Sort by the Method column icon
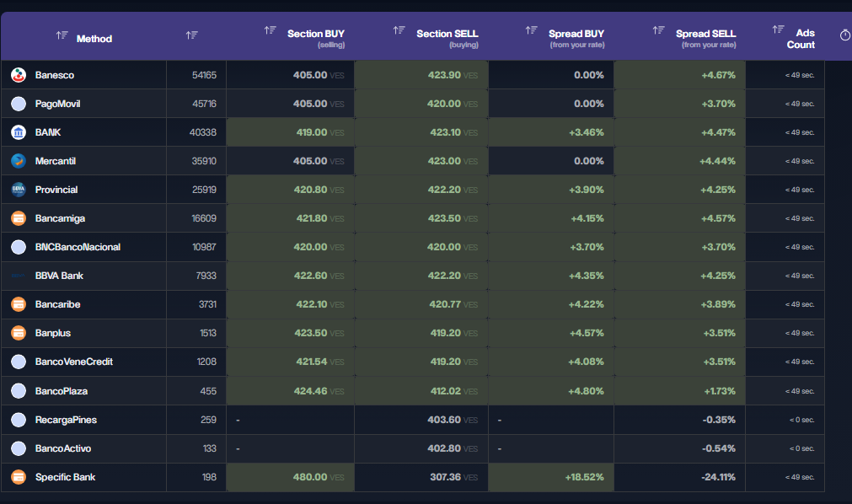 [x=62, y=35]
